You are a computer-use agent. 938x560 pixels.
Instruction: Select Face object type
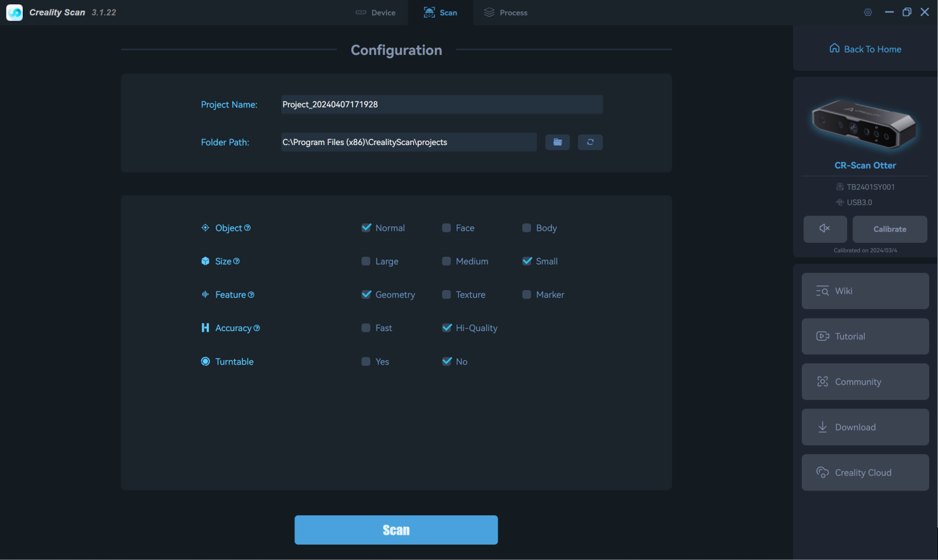click(x=447, y=228)
